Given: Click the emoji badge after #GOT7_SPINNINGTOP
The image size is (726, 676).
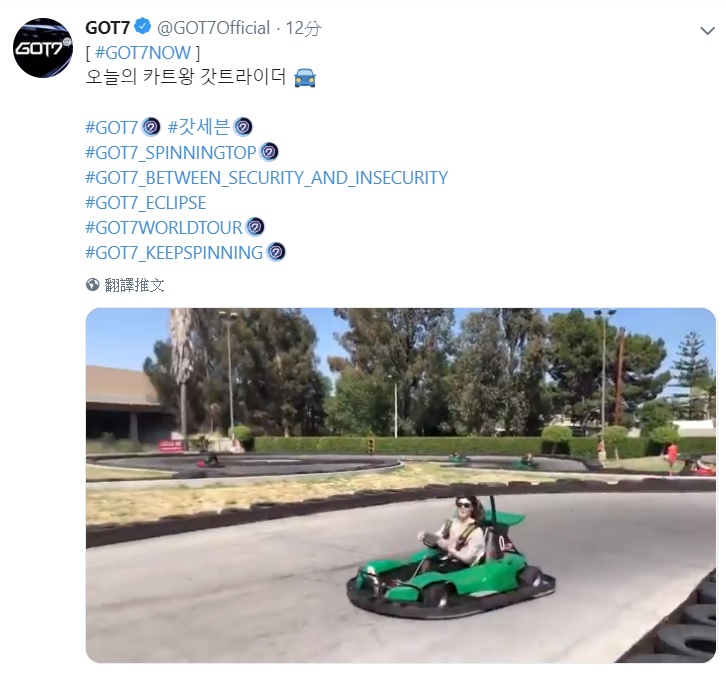Looking at the screenshot, I should (269, 152).
